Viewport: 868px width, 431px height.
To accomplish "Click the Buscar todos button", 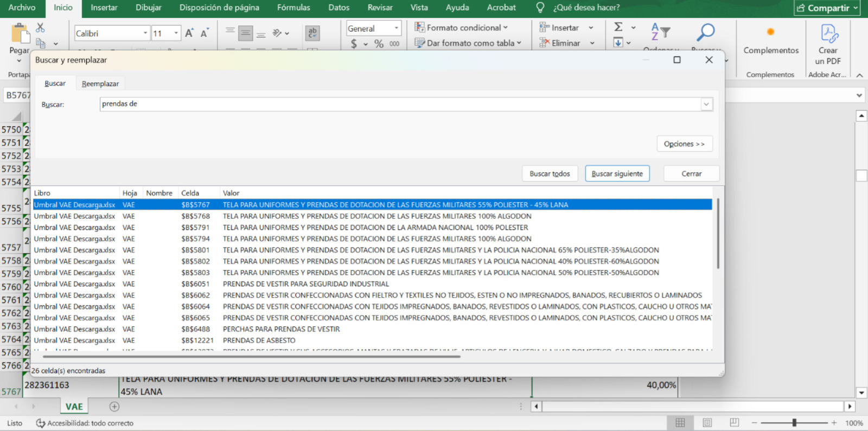I will pos(550,173).
